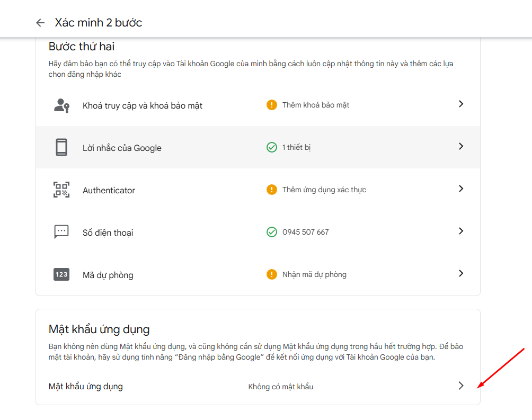Click the message bubble icon for Số điện thoại

click(x=61, y=232)
